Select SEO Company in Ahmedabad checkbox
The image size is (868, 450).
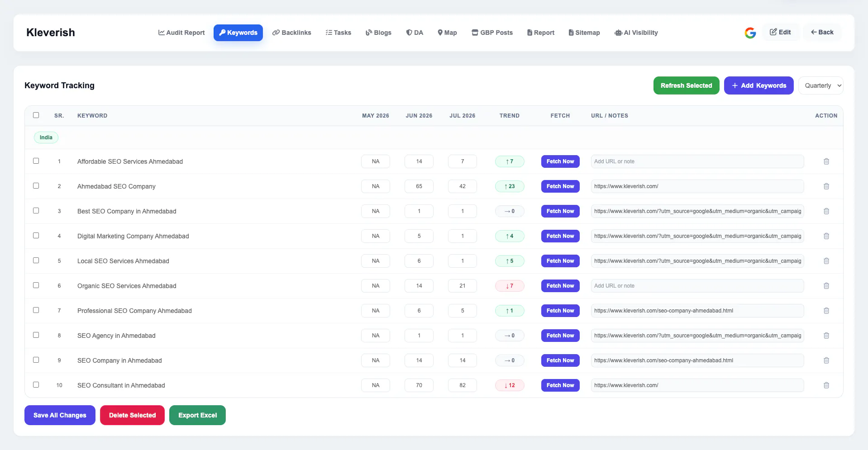(36, 360)
